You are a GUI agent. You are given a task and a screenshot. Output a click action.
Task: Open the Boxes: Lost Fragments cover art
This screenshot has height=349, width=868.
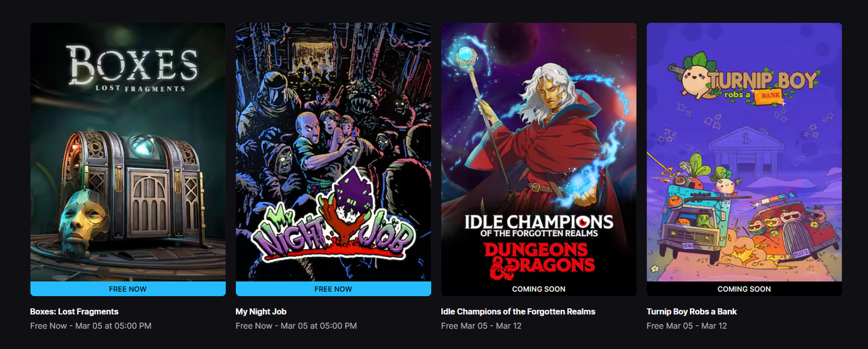[128, 152]
